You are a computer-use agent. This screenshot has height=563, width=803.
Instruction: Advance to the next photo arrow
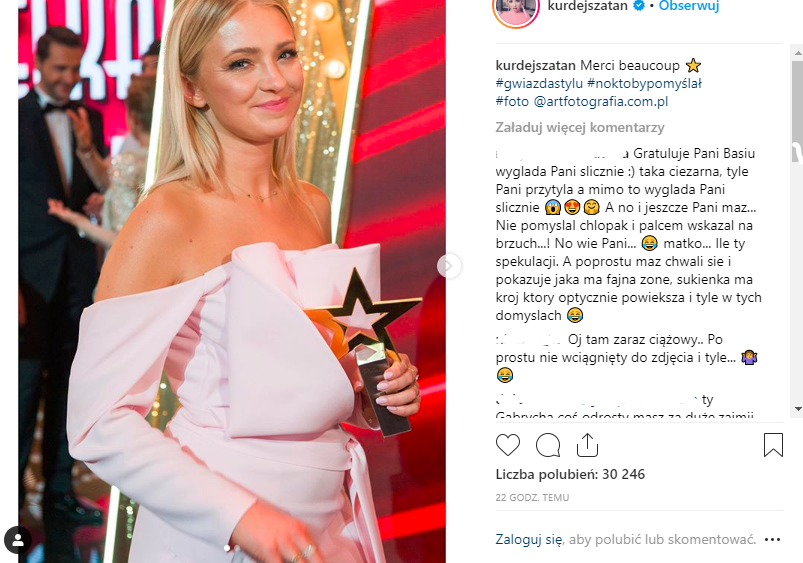[449, 266]
